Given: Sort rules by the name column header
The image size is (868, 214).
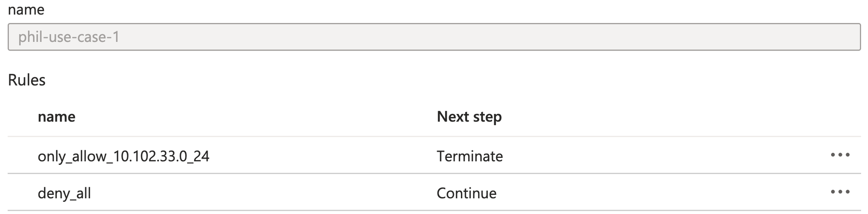Looking at the screenshot, I should point(56,117).
